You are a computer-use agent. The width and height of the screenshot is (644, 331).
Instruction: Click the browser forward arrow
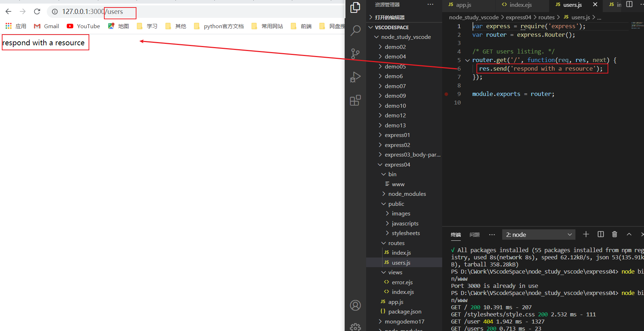pyautogui.click(x=23, y=11)
